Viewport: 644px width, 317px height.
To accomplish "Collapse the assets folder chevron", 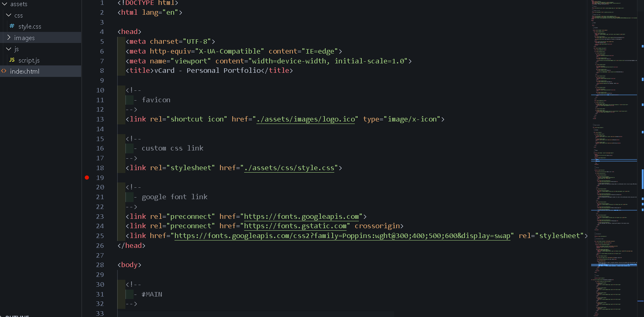I will [5, 4].
